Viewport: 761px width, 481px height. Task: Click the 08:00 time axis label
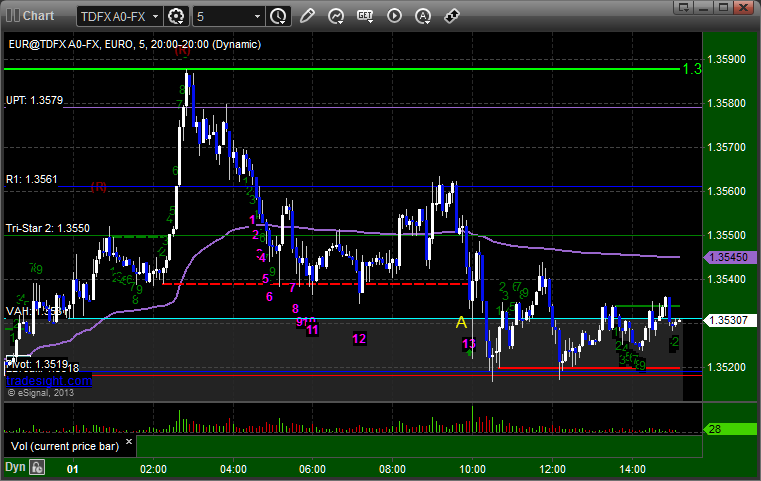tap(392, 469)
